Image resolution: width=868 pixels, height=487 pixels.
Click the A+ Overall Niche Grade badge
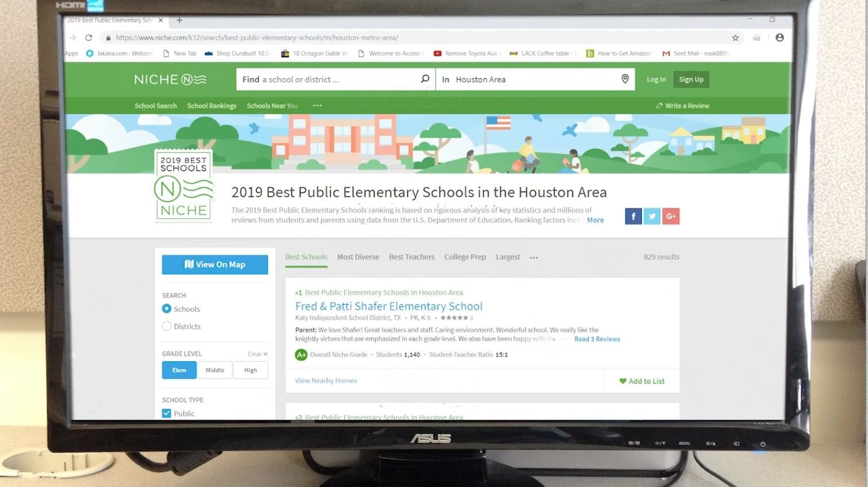point(301,355)
